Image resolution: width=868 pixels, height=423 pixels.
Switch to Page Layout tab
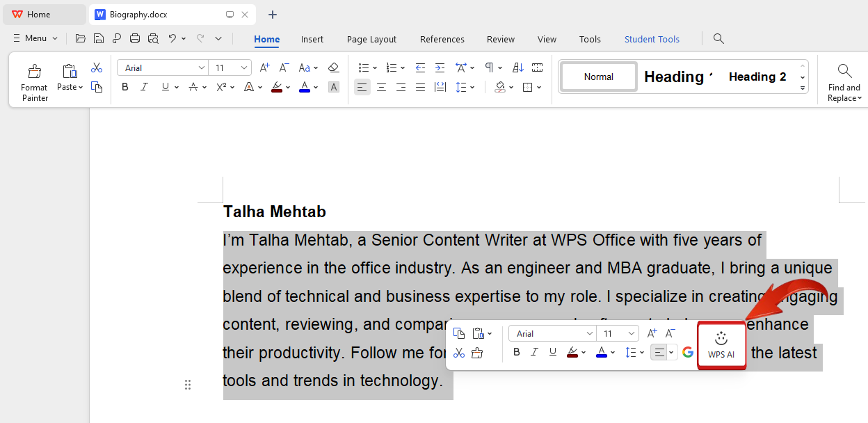pos(371,39)
